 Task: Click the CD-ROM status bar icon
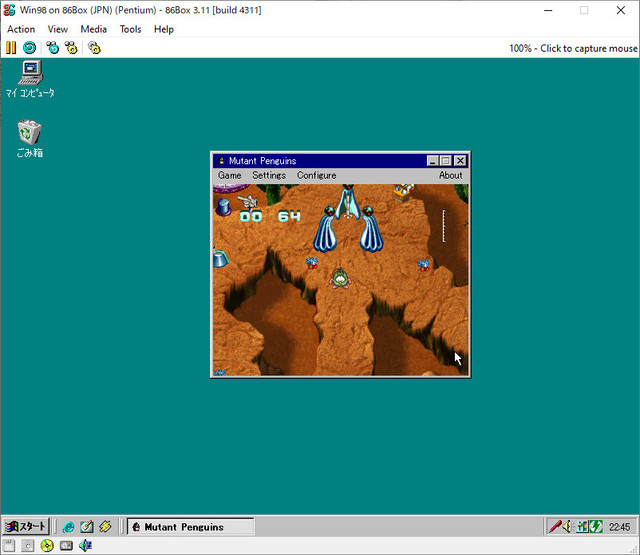[x=47, y=546]
